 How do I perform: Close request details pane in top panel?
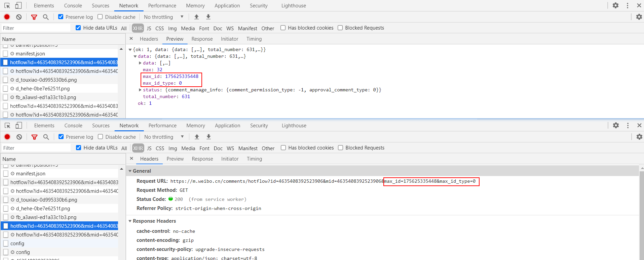tap(131, 39)
